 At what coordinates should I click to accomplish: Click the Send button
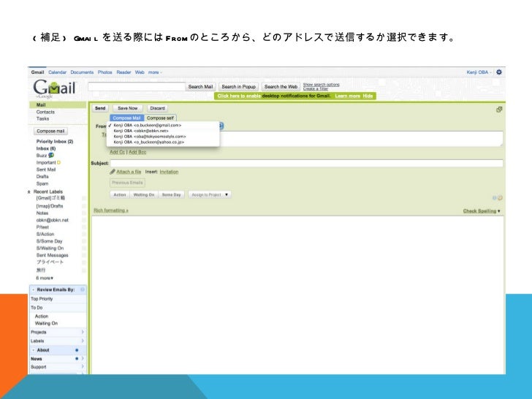tap(100, 108)
